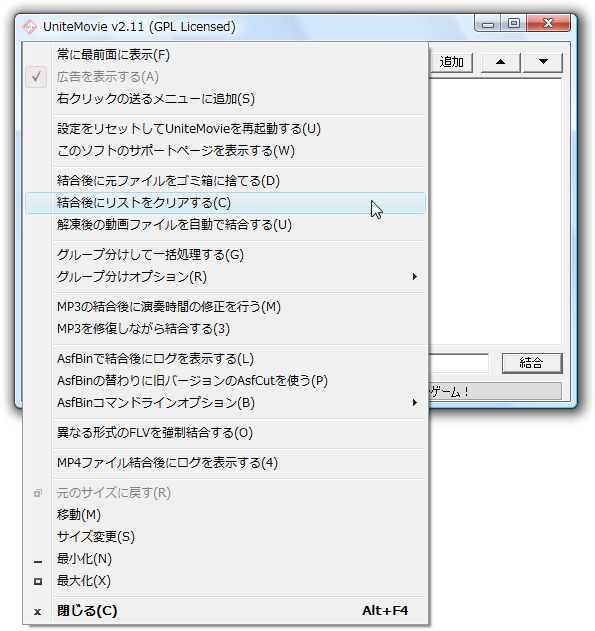This screenshot has height=631, width=595.
Task: Expand the グループ分けオプション(R) submenu
Action: coord(225,277)
